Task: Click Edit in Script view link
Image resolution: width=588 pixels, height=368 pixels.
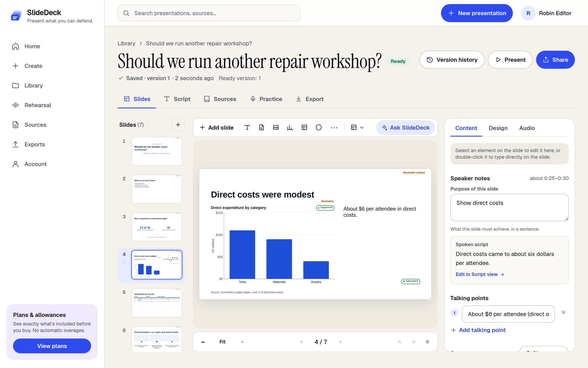Action: coord(480,275)
